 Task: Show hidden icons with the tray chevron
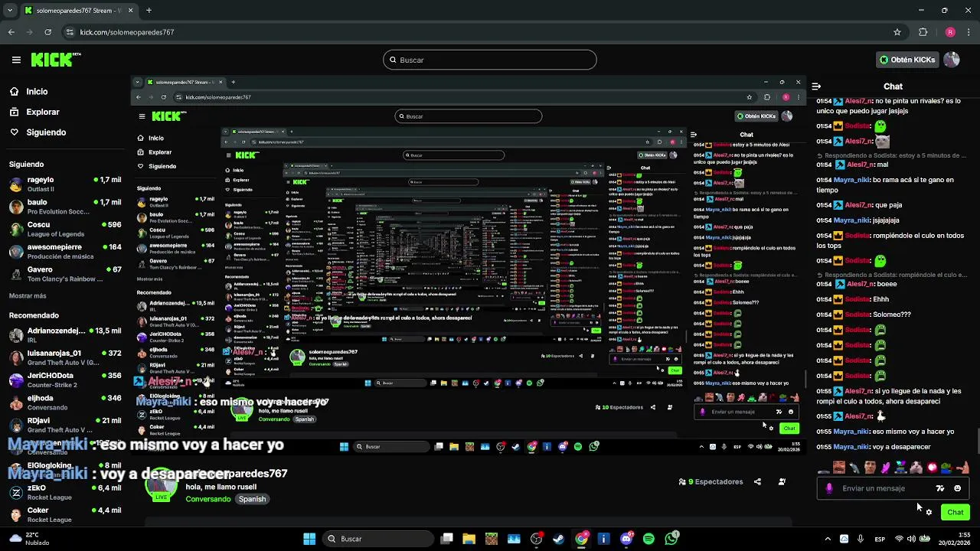click(x=828, y=539)
